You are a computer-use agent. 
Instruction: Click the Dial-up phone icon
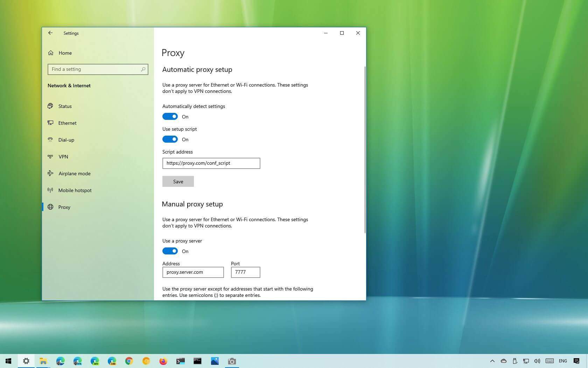(x=50, y=139)
